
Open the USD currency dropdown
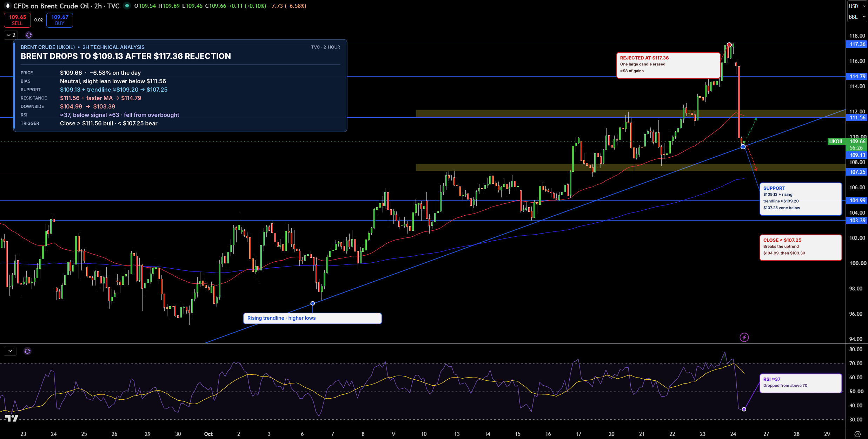(x=857, y=6)
